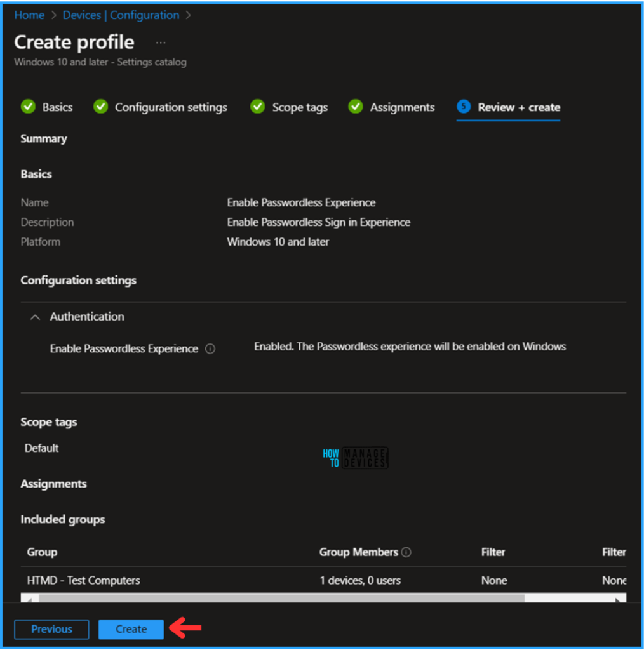Open the ellipsis menu beside Create profile
The height and width of the screenshot is (650, 644).
pyautogui.click(x=161, y=43)
